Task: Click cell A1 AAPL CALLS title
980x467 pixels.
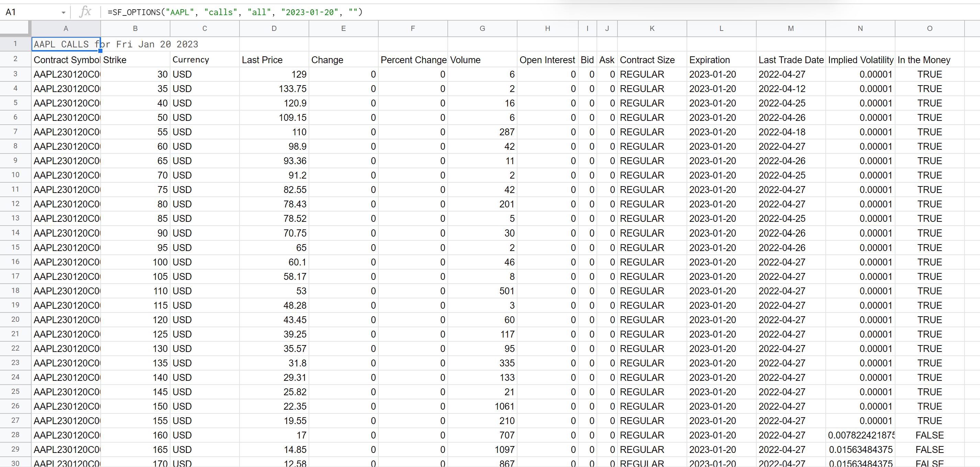Action: click(66, 44)
